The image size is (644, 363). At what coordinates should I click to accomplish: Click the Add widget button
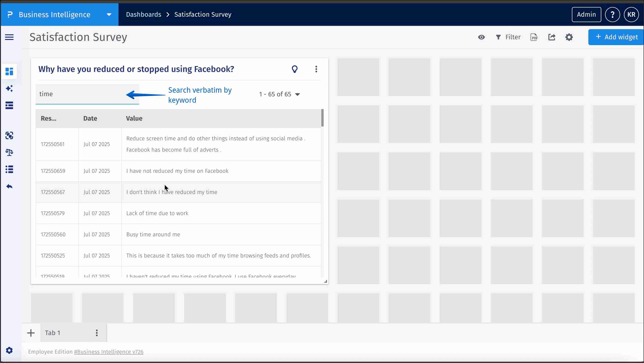point(616,37)
